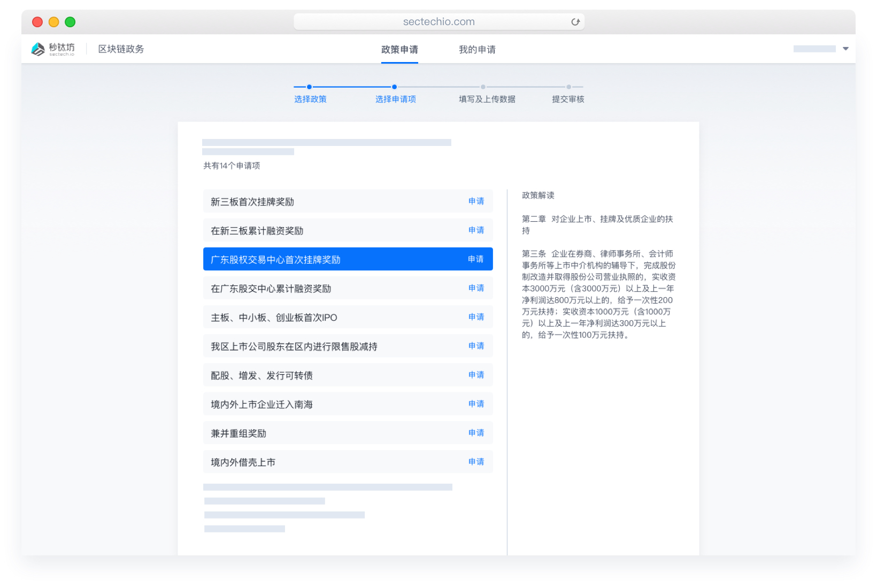Click 申请 next to 配股、增发、发行可转债
The height and width of the screenshot is (588, 877).
476,375
